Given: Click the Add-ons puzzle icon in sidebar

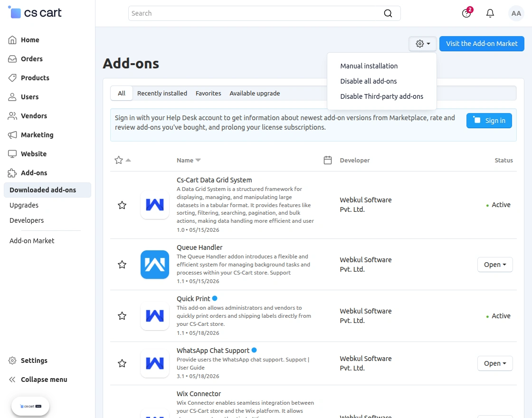Looking at the screenshot, I should click(x=12, y=173).
